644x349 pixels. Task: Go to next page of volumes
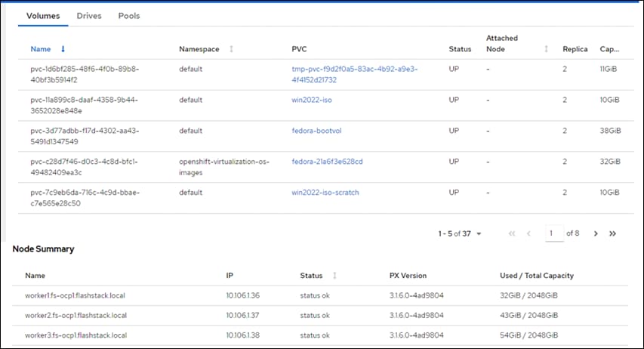[596, 233]
